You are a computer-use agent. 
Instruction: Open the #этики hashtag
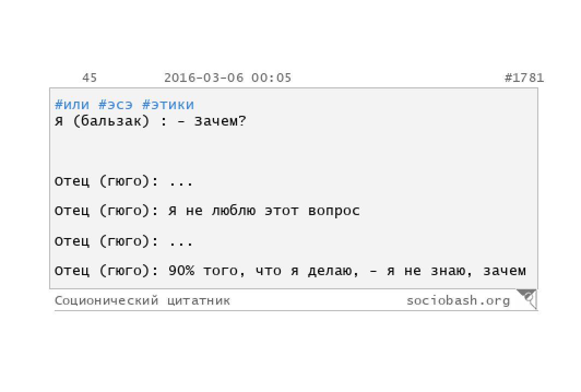point(168,105)
